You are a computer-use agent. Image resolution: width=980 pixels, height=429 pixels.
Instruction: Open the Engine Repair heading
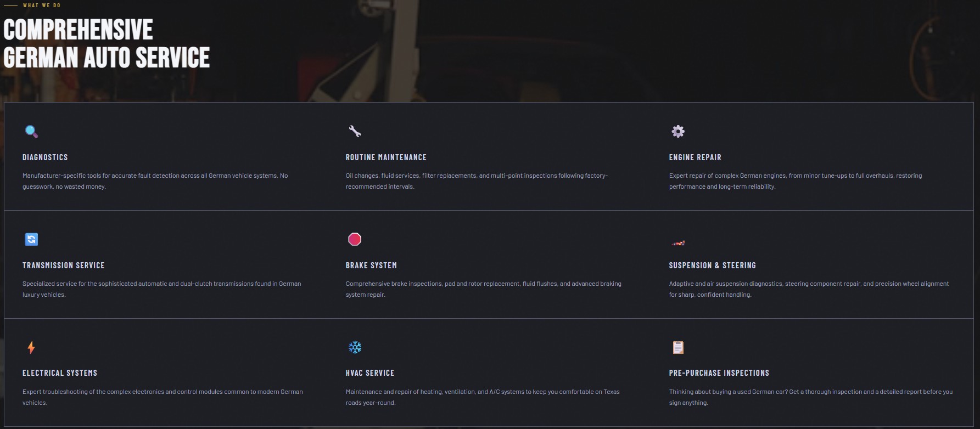click(x=695, y=157)
